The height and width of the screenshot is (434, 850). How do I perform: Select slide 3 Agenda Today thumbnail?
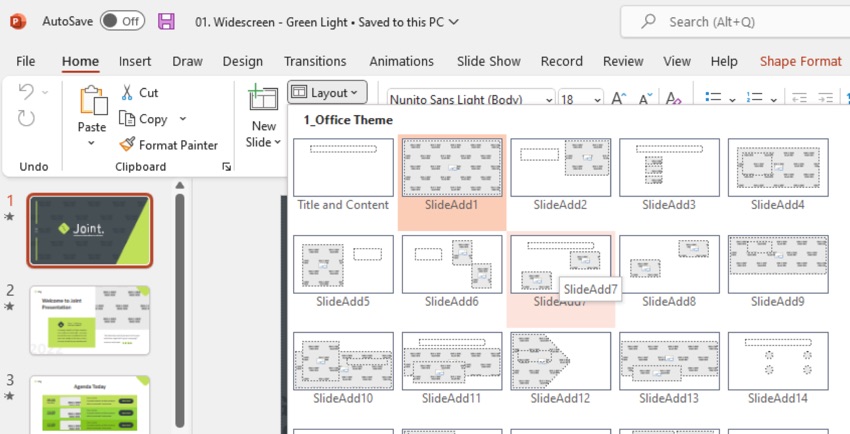click(90, 404)
